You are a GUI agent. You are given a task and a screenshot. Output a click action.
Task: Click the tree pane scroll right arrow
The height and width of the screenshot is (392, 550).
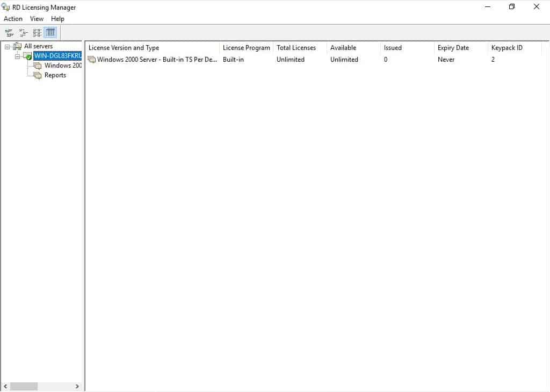click(x=77, y=387)
